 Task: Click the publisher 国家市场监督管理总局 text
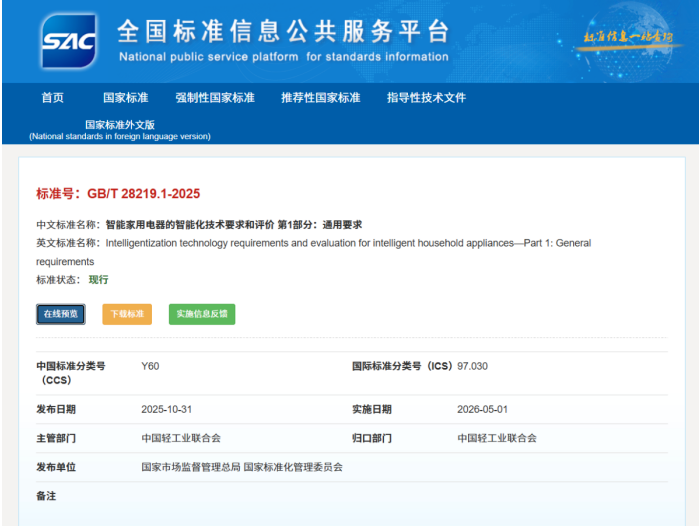pos(191,467)
